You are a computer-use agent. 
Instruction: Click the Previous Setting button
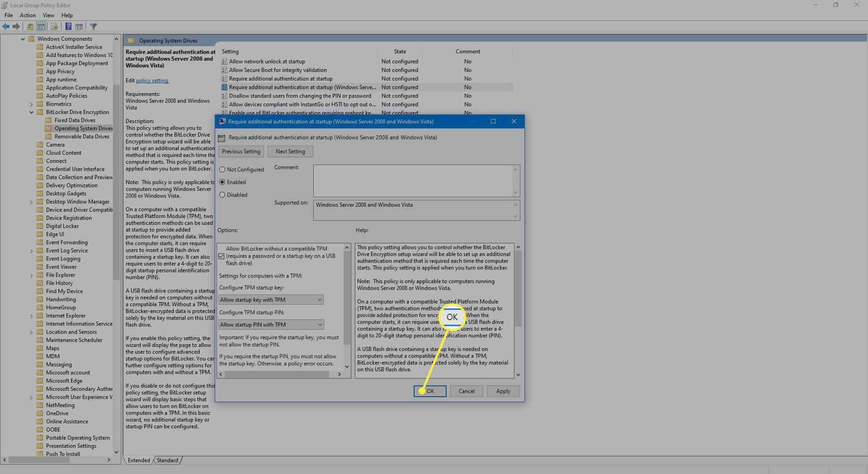pyautogui.click(x=241, y=152)
